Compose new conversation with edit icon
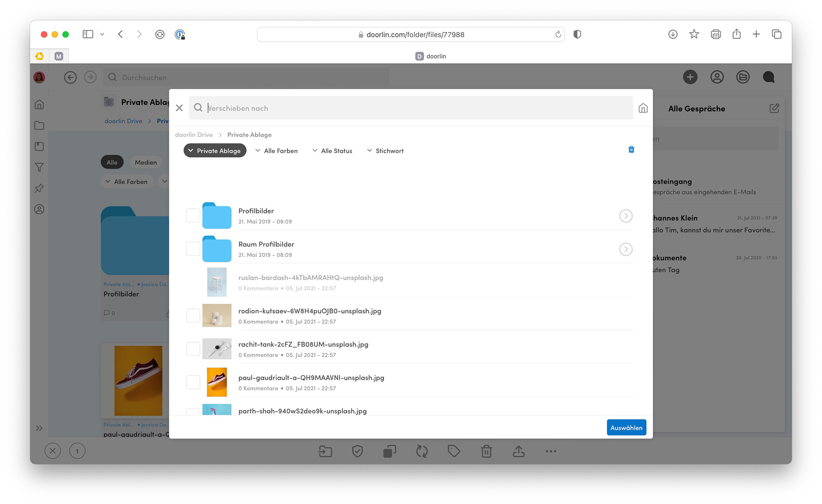Image resolution: width=822 pixels, height=504 pixels. (x=774, y=108)
